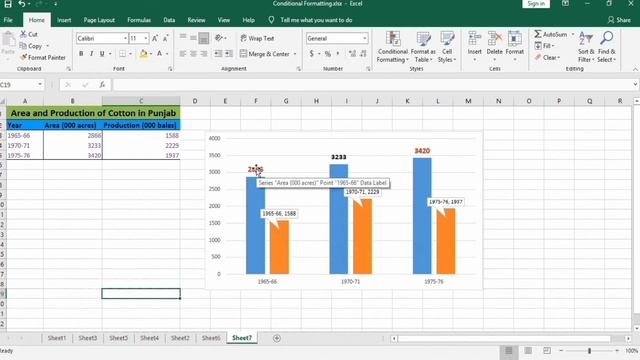Open the General number format dropdown
Screen dimensions: 640x360
pos(364,38)
